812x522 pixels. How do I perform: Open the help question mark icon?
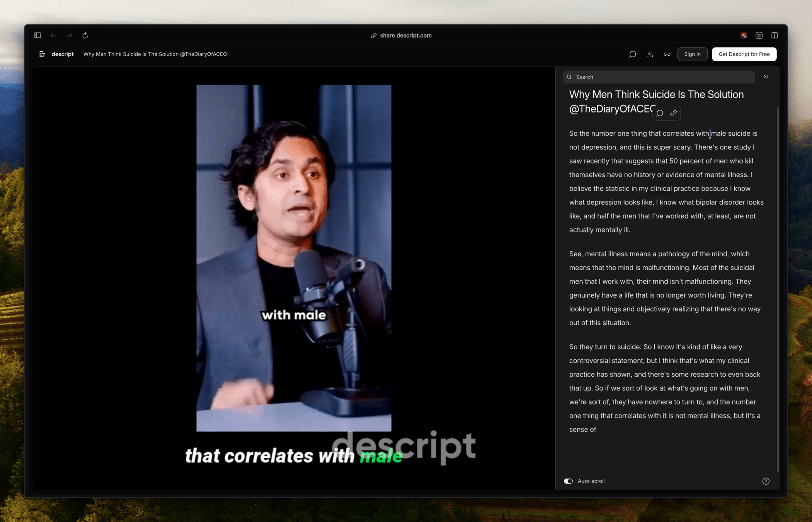(x=766, y=481)
